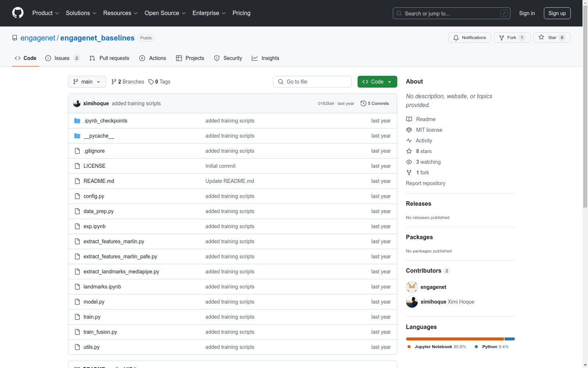Image resolution: width=588 pixels, height=368 pixels.
Task: Open extract_landmarks_mediapipe.py file
Action: (x=121, y=272)
